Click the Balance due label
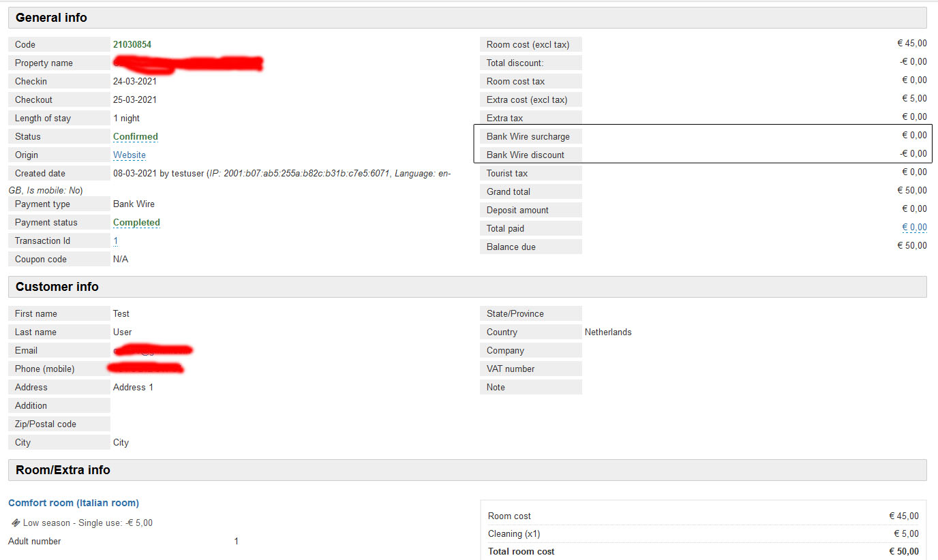The image size is (938, 560). point(511,247)
